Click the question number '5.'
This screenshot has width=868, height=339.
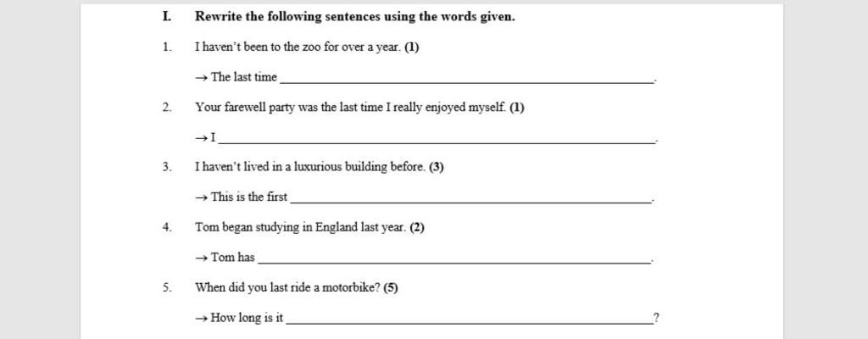coord(167,287)
